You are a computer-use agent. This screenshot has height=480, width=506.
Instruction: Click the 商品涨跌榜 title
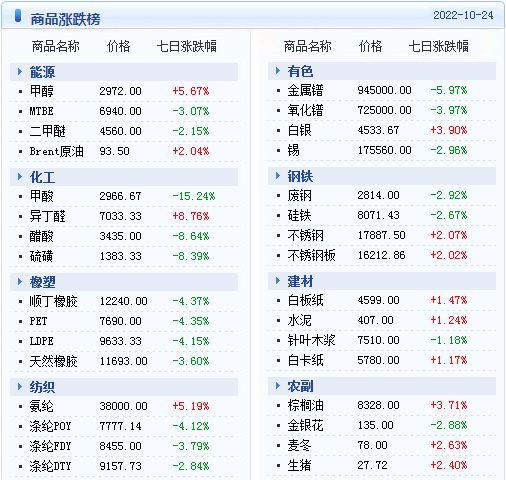point(65,19)
